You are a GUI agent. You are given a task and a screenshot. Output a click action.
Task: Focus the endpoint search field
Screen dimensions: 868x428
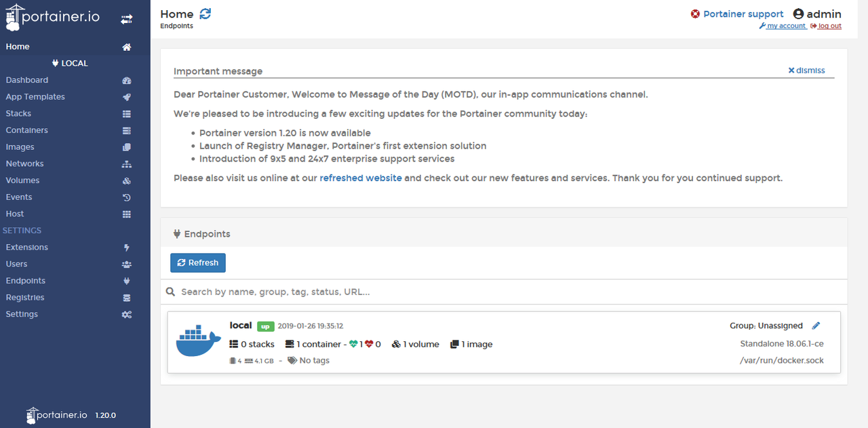tap(504, 292)
